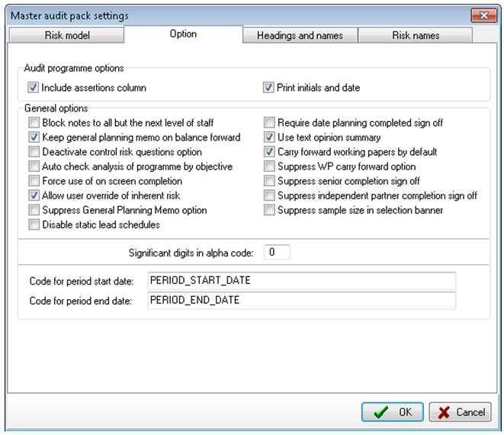This screenshot has width=504, height=435.
Task: Select the Option tab
Action: (x=183, y=34)
